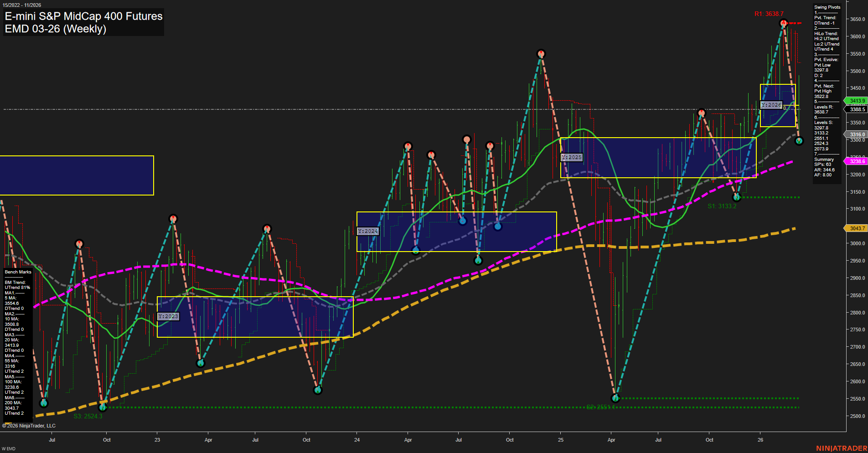Click the orange 3043.7 price marker

(855, 228)
